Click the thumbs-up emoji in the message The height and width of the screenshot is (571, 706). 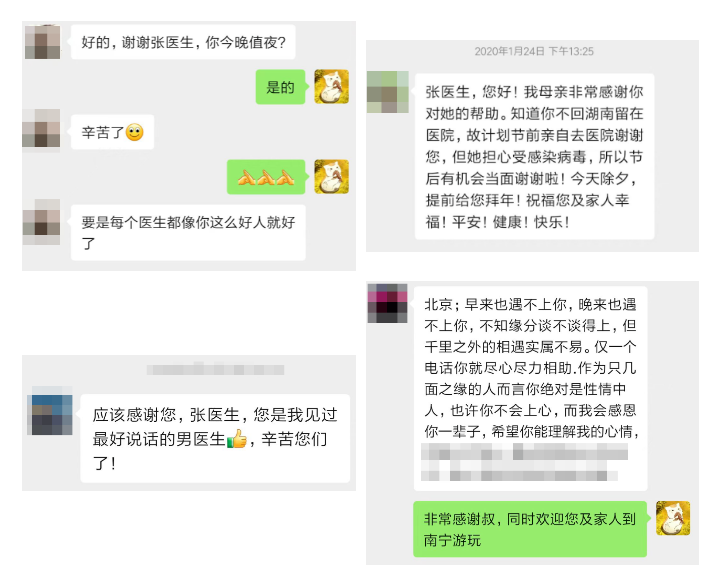tap(237, 438)
